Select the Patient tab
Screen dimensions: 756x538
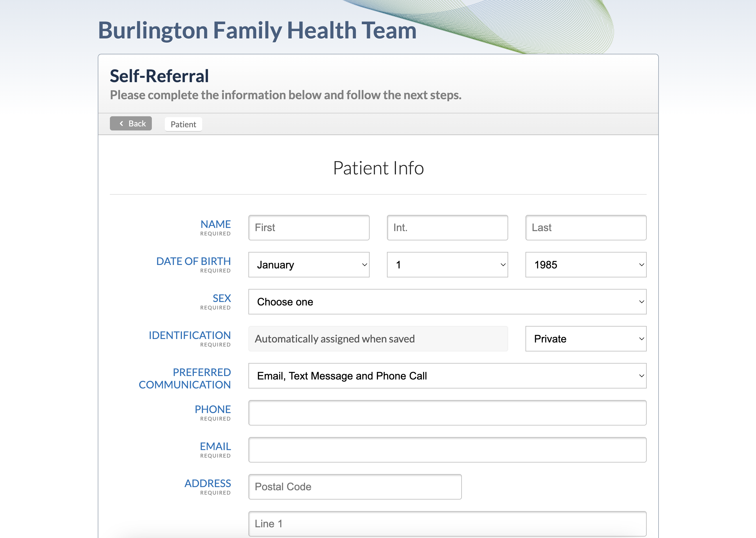tap(183, 124)
